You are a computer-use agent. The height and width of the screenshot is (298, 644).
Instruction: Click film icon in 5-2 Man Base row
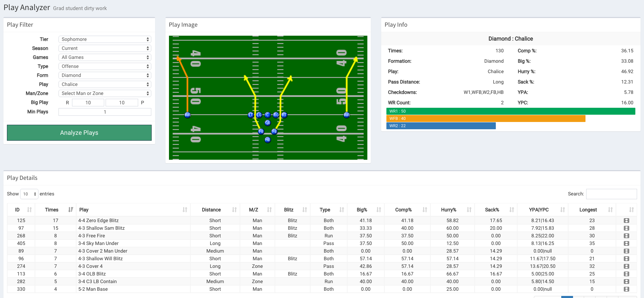[626, 289]
